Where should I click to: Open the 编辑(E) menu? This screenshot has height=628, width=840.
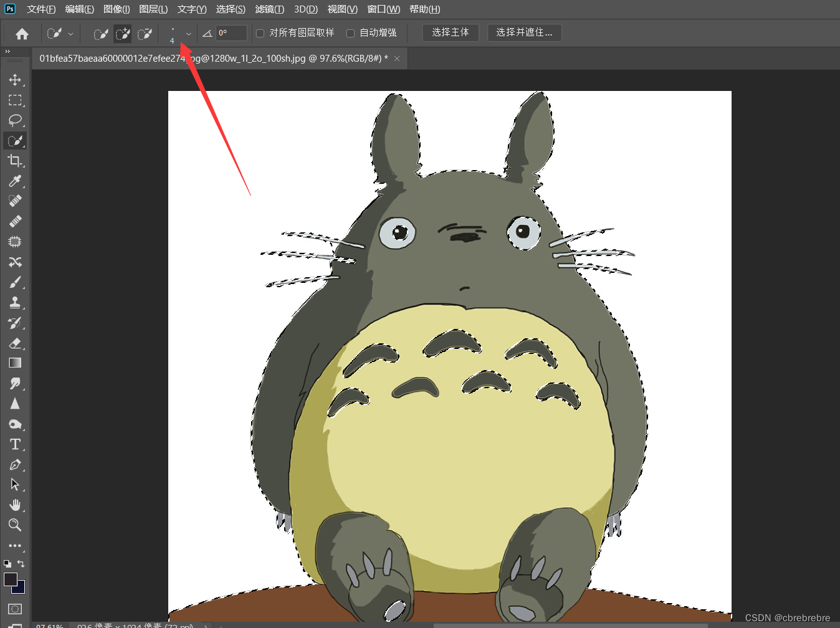(x=80, y=9)
